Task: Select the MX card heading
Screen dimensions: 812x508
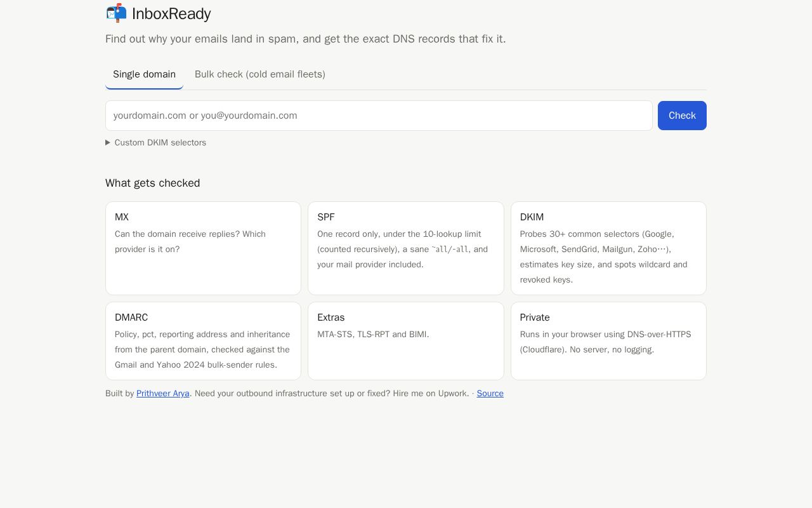Action: pos(122,217)
